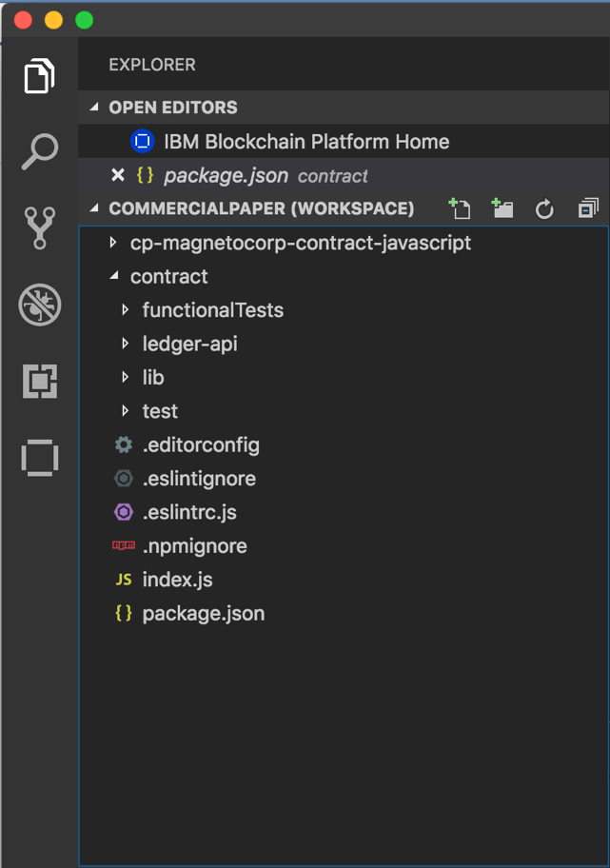
Task: Open the Debug view in activity bar
Action: pyautogui.click(x=39, y=305)
